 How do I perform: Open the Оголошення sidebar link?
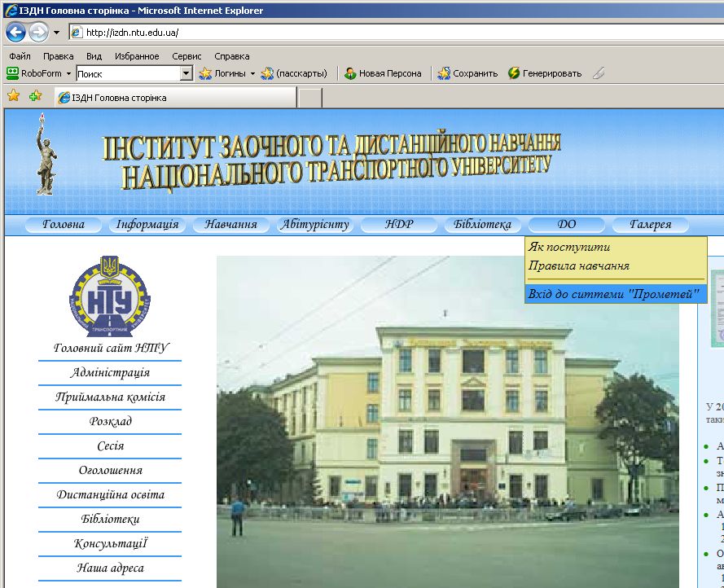click(111, 470)
